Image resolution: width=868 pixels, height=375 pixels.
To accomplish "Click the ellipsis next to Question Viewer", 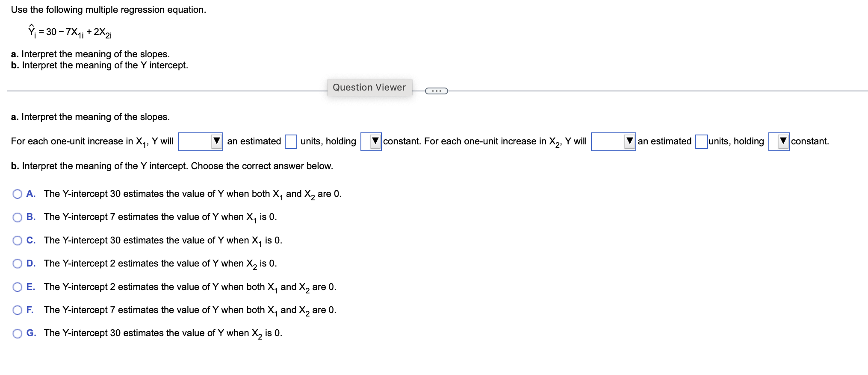I will tap(437, 90).
